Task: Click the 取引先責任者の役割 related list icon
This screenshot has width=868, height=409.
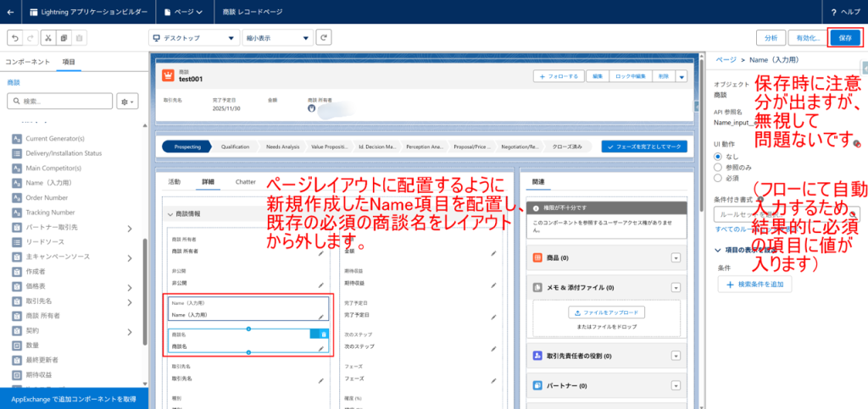Action: pyautogui.click(x=537, y=356)
